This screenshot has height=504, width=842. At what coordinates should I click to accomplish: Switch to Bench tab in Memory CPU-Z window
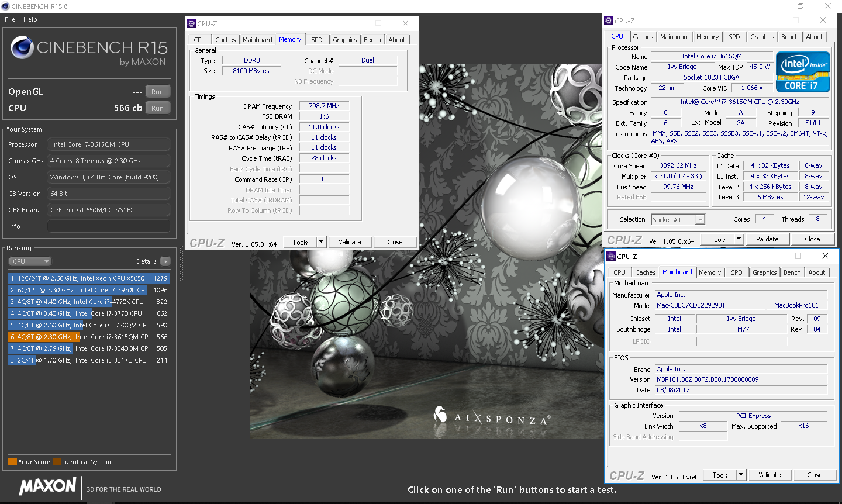[372, 40]
